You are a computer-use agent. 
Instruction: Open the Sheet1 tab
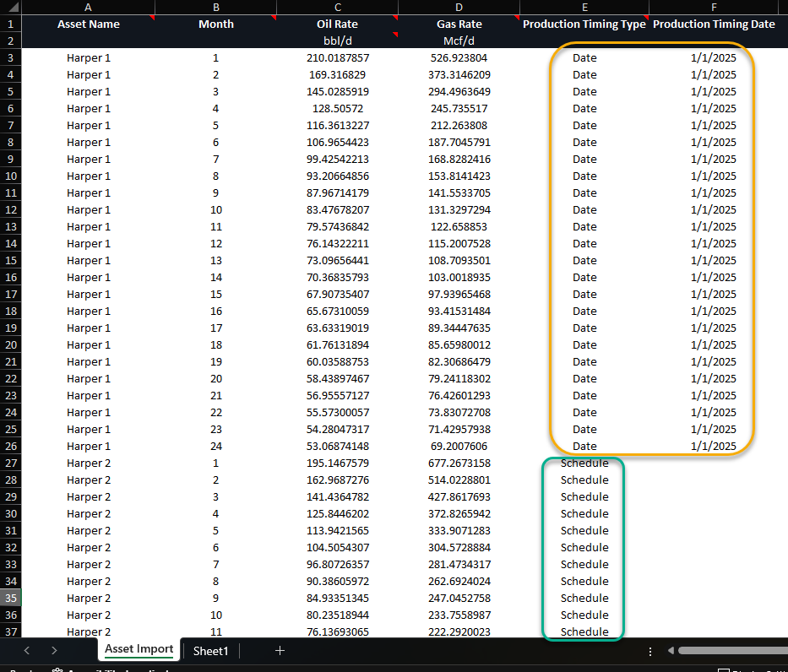[x=210, y=650]
